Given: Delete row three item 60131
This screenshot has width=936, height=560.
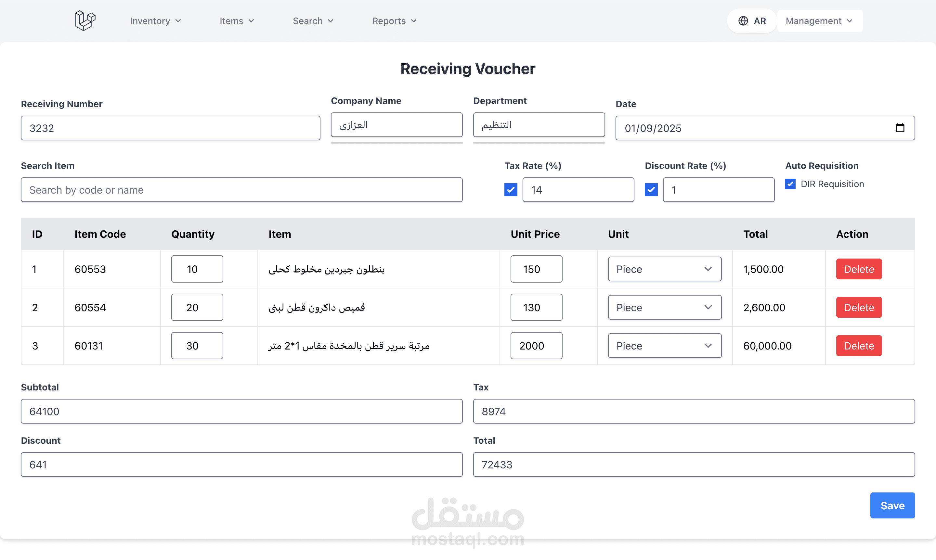Looking at the screenshot, I should 859,346.
